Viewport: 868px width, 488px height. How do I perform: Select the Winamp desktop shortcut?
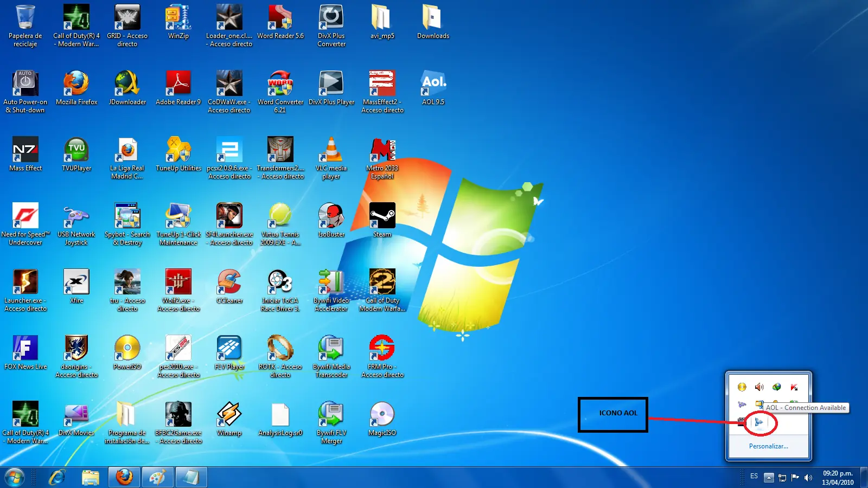pyautogui.click(x=229, y=415)
